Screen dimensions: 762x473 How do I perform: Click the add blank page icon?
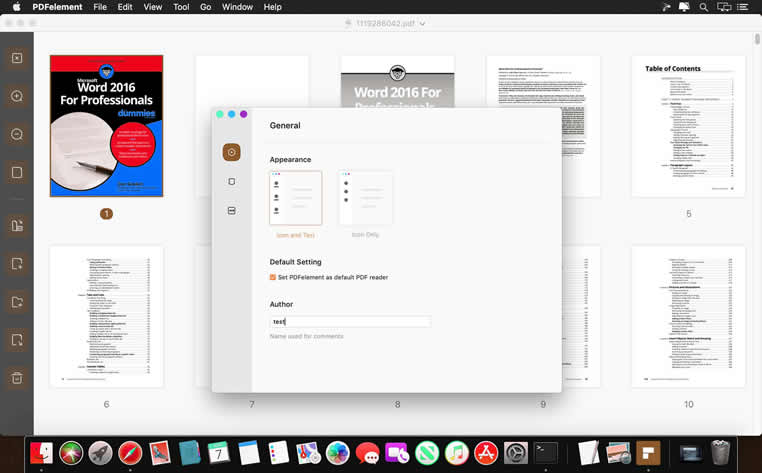pyautogui.click(x=17, y=263)
